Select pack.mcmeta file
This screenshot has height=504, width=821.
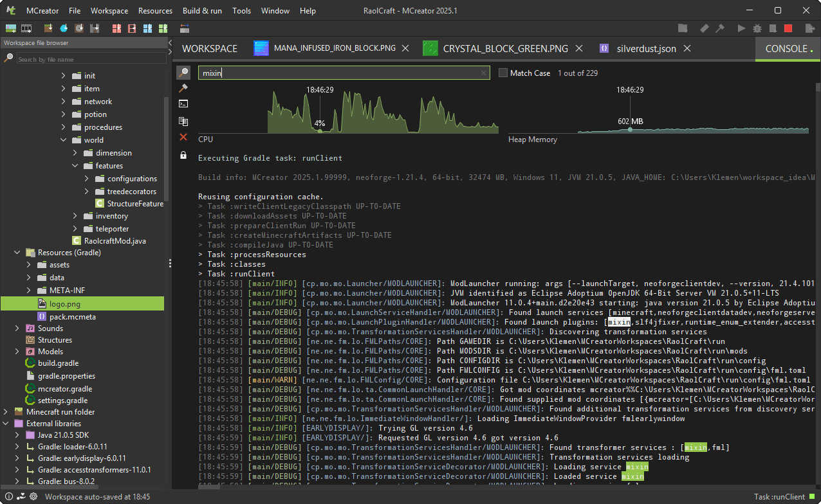point(66,317)
